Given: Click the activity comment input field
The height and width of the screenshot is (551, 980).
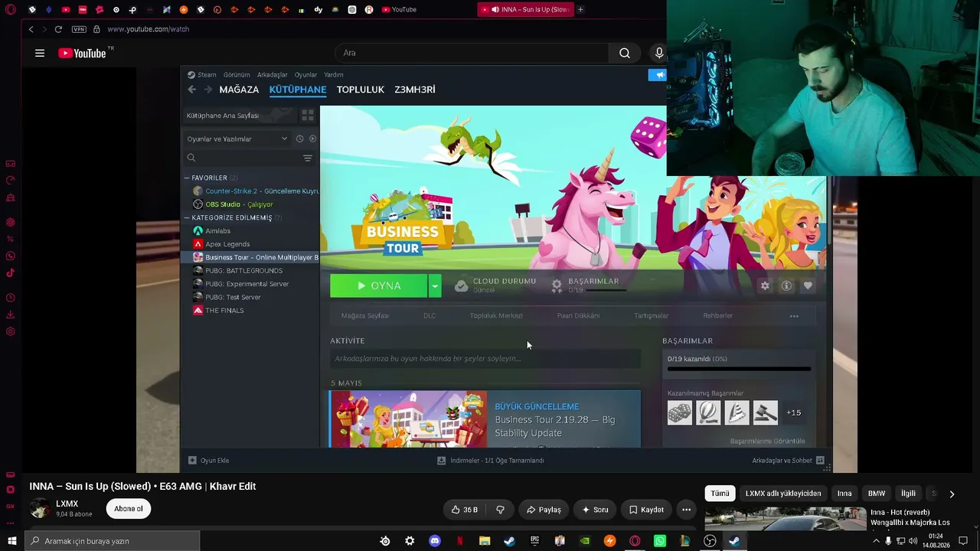Looking at the screenshot, I should 485,359.
